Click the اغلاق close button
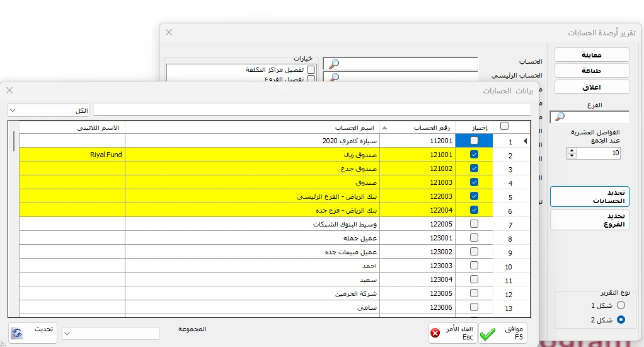 tap(592, 87)
